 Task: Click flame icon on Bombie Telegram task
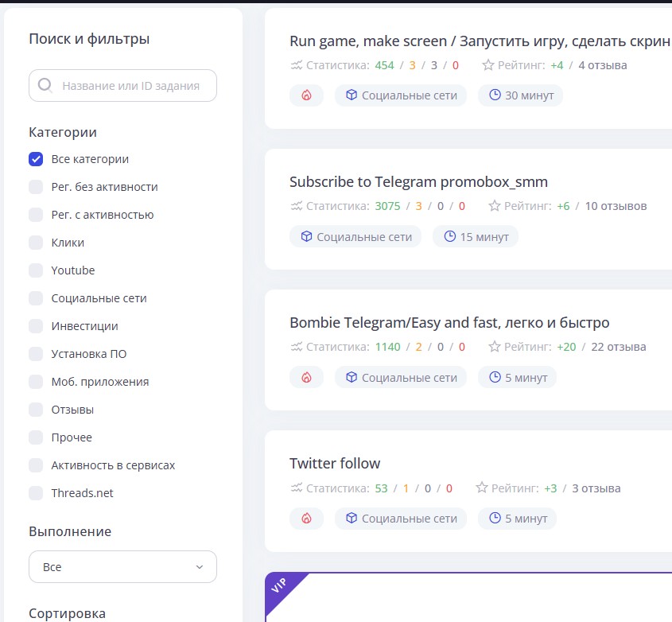click(x=306, y=378)
